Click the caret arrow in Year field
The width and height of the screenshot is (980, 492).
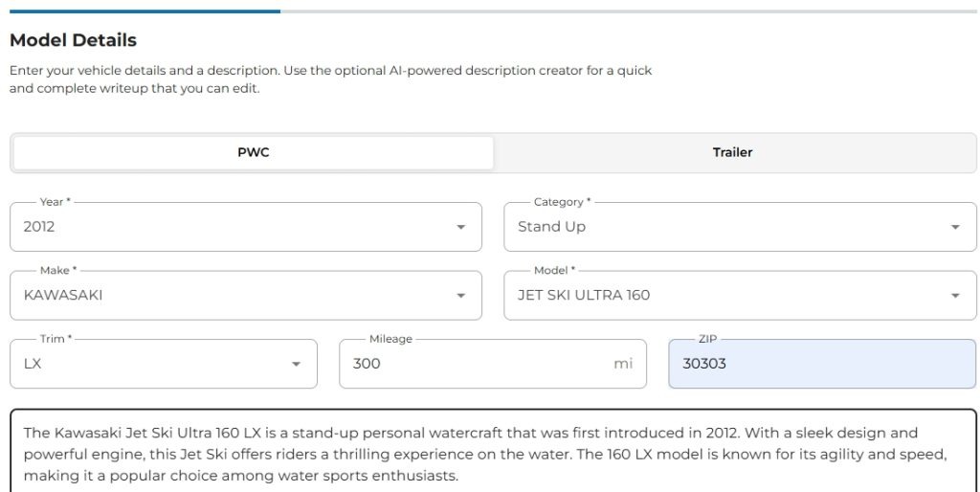point(461,228)
